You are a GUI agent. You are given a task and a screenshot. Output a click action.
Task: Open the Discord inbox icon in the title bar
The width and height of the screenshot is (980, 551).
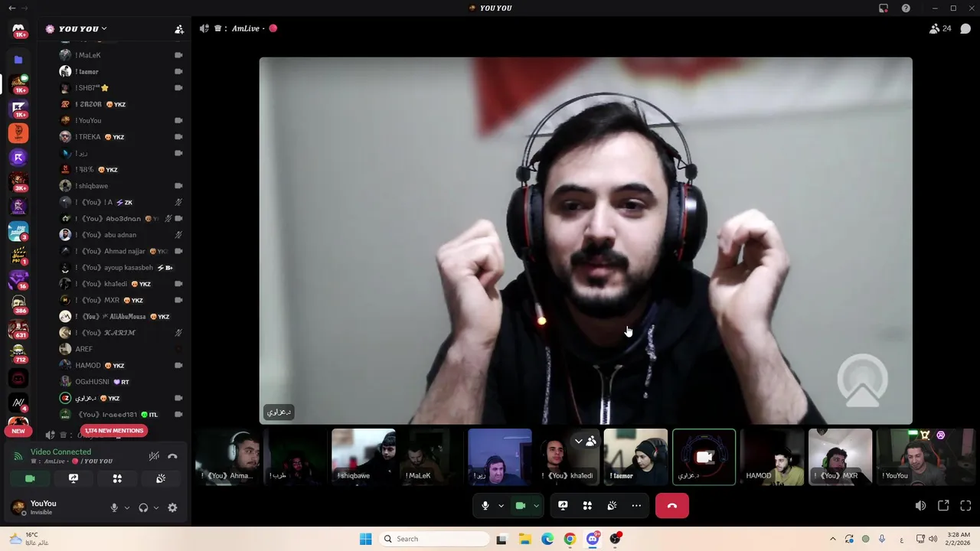tap(884, 8)
